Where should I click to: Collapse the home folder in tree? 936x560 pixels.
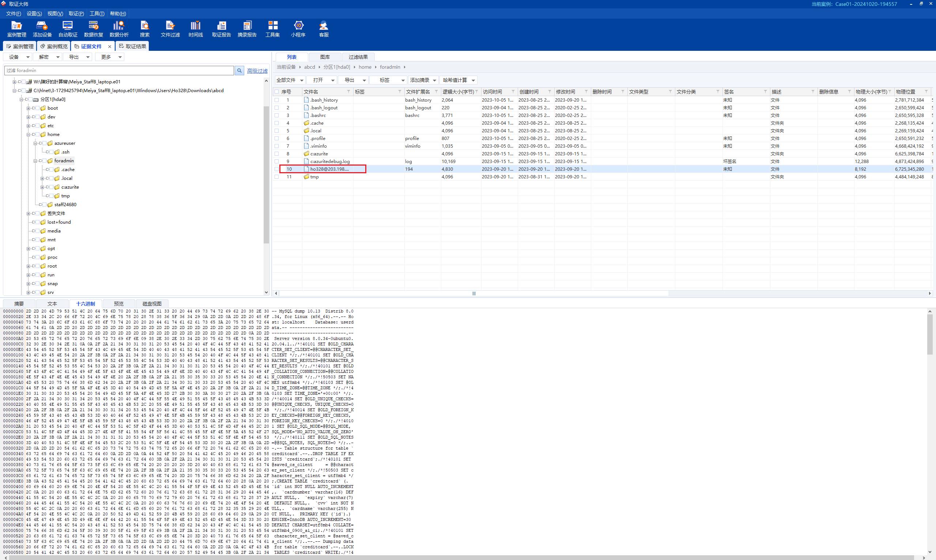(x=28, y=135)
